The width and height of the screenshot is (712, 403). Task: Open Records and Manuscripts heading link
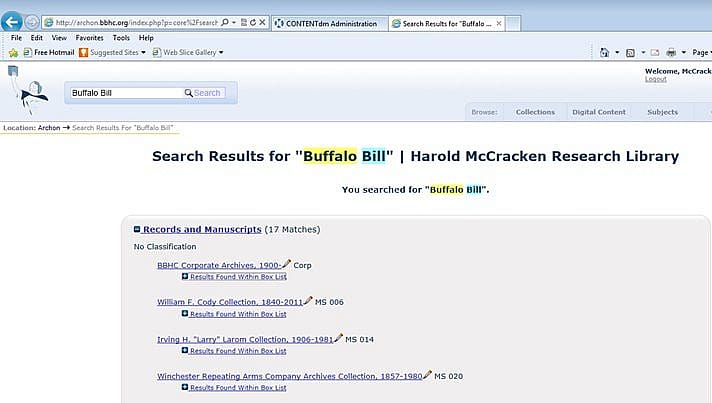point(202,229)
